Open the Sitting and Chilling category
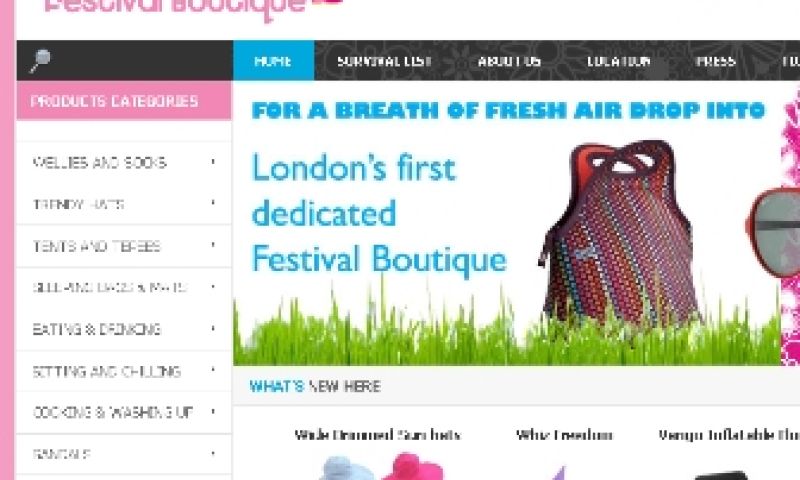 [107, 371]
